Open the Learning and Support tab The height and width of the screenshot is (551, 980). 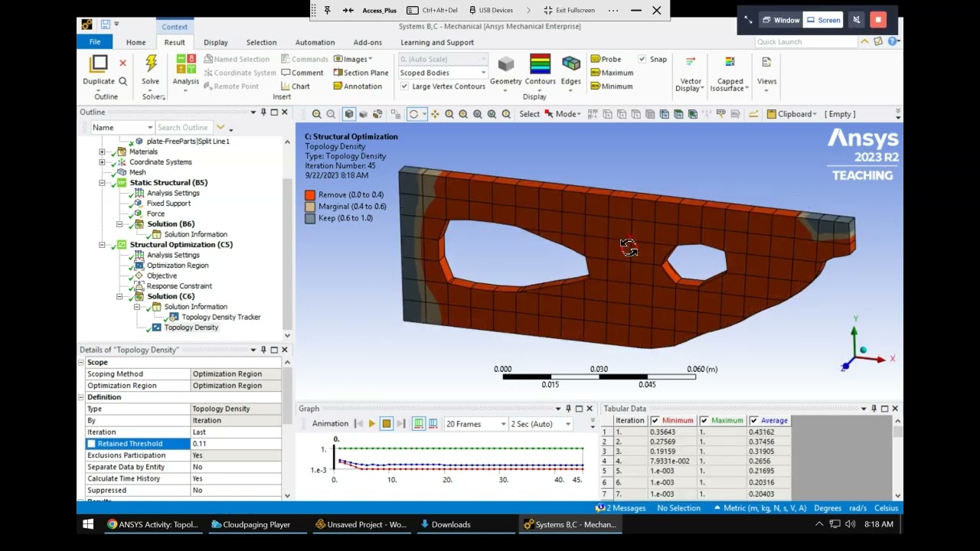[436, 43]
